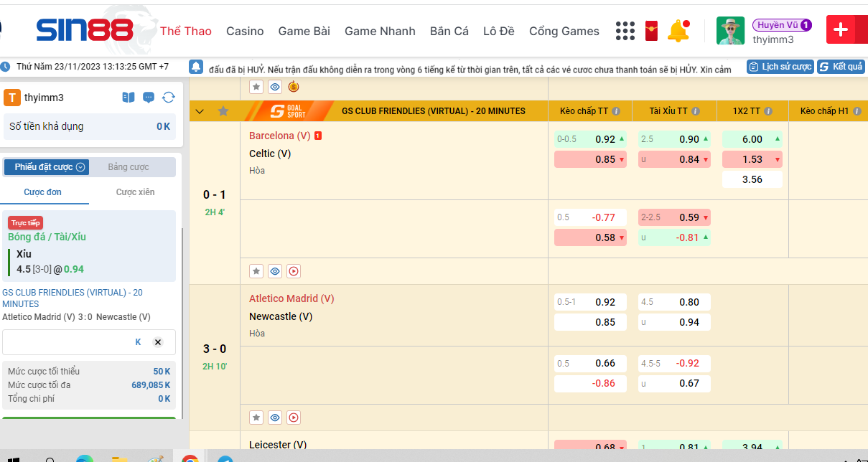Viewport: 868px width, 462px height.
Task: Open Google Chrome from the taskbar
Action: tap(190, 459)
